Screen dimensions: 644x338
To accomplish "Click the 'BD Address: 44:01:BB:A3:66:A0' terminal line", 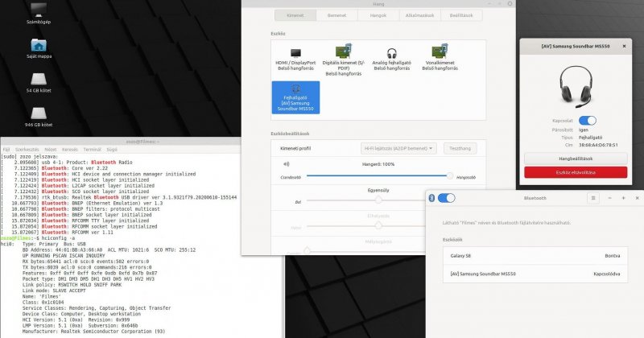I will point(63,249).
